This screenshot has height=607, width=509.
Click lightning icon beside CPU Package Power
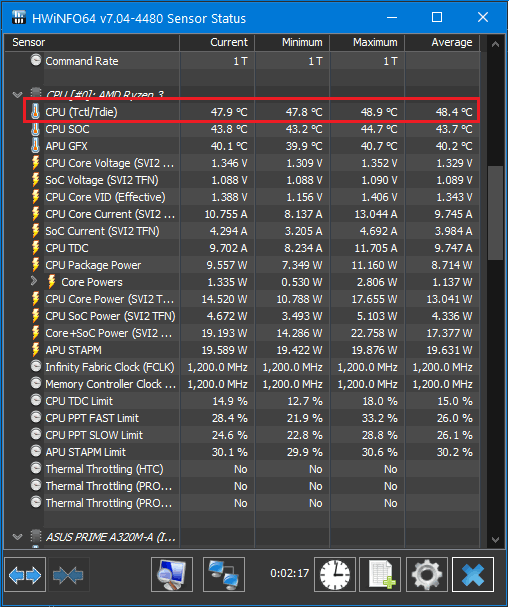35,265
